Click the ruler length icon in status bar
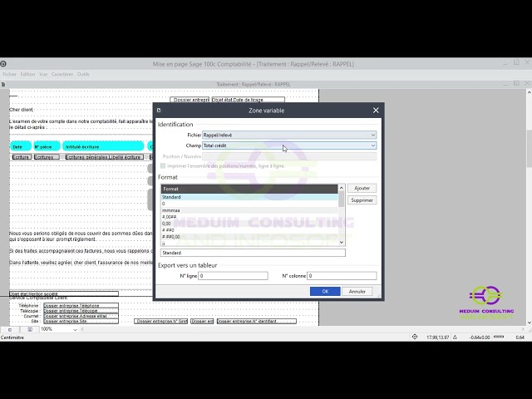This screenshot has width=532, height=399. [x=499, y=337]
